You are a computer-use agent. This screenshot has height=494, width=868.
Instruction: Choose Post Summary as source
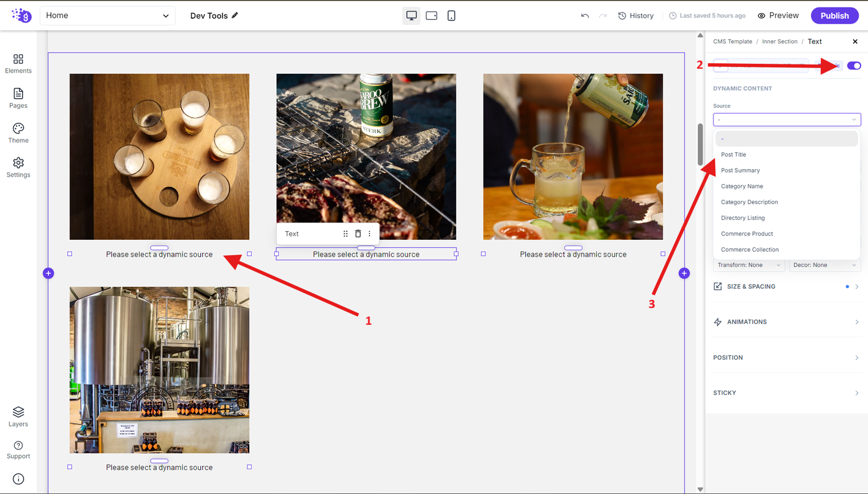click(x=787, y=170)
